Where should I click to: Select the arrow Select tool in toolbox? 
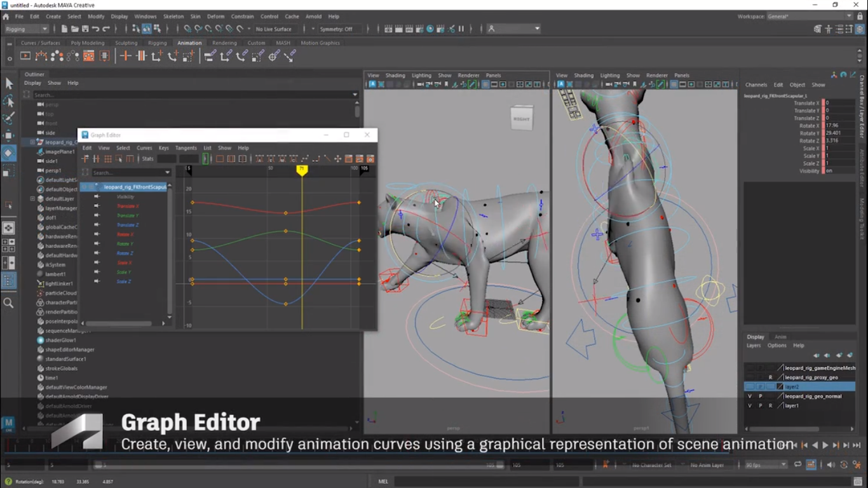[x=9, y=83]
